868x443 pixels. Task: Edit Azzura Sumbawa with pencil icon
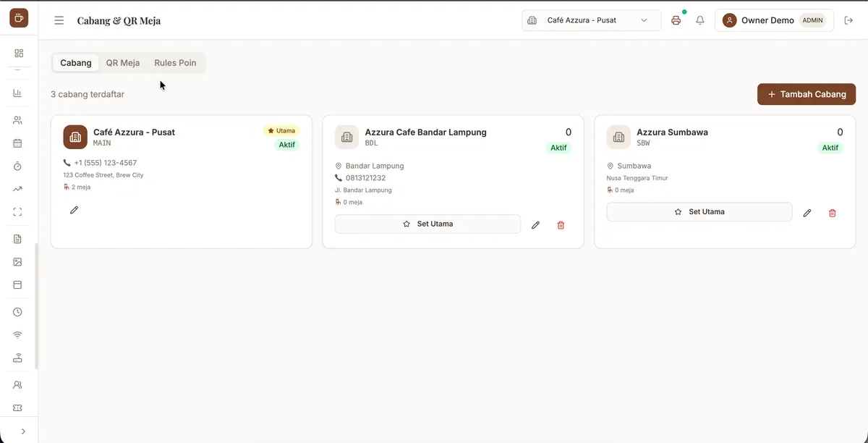click(807, 213)
